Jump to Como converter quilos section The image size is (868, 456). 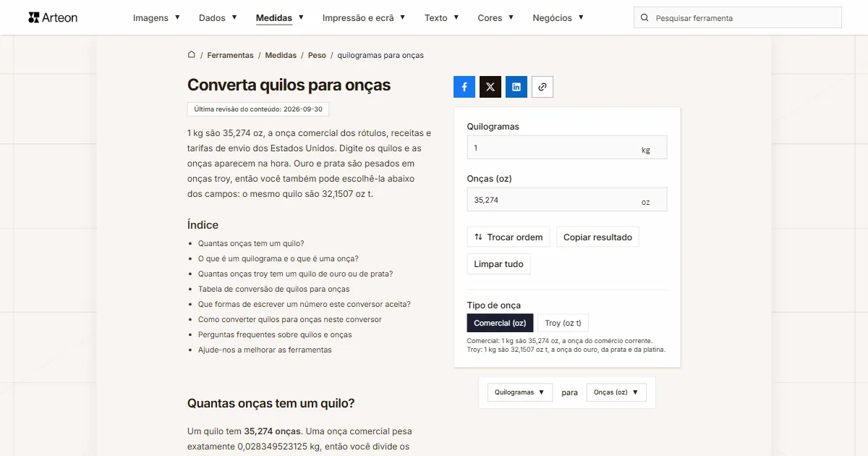pos(290,319)
